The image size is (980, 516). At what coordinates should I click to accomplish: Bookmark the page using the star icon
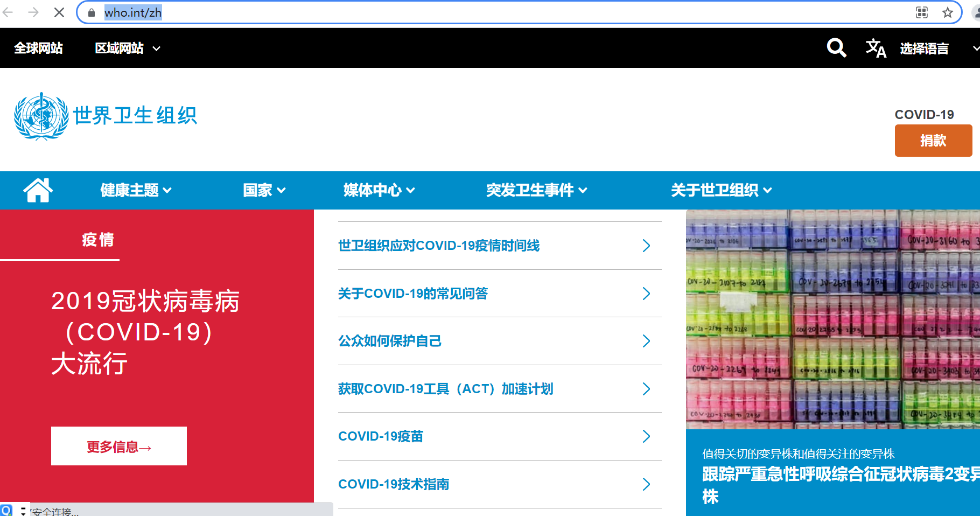pyautogui.click(x=947, y=12)
